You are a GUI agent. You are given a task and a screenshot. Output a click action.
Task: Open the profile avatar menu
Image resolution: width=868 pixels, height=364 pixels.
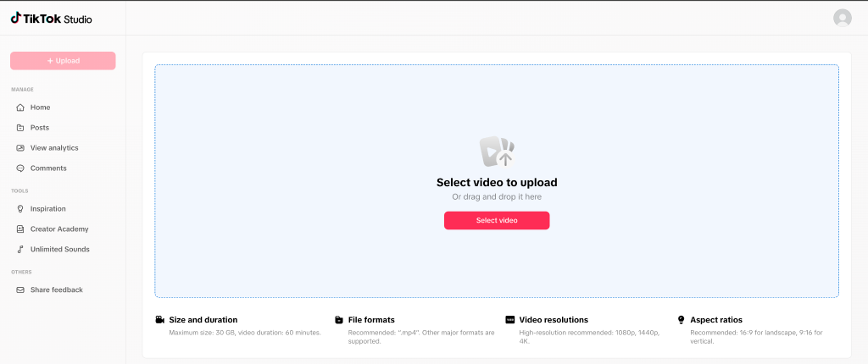(842, 18)
